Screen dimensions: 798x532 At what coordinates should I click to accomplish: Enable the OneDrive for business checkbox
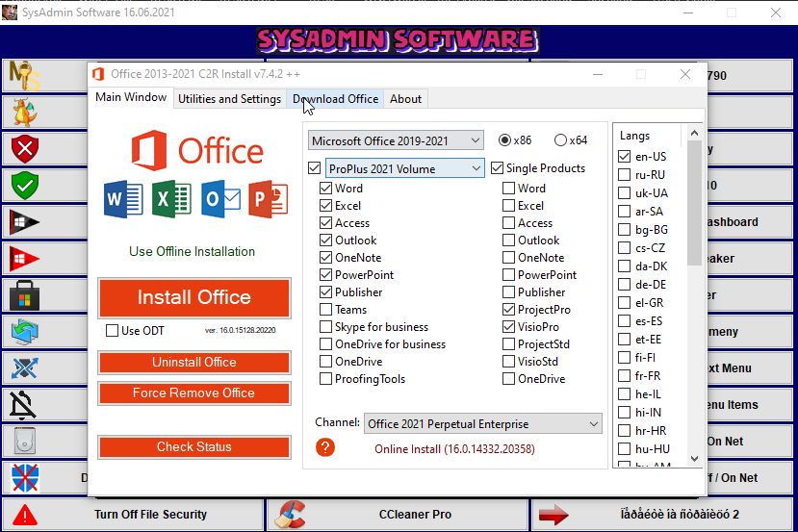[x=325, y=343]
